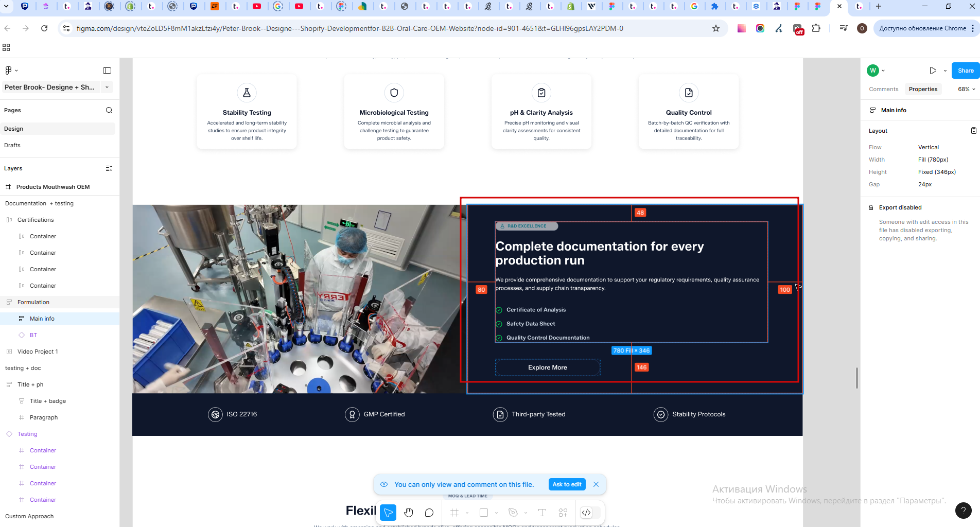Image resolution: width=980 pixels, height=527 pixels.
Task: Go back to previous page
Action: [x=7, y=28]
